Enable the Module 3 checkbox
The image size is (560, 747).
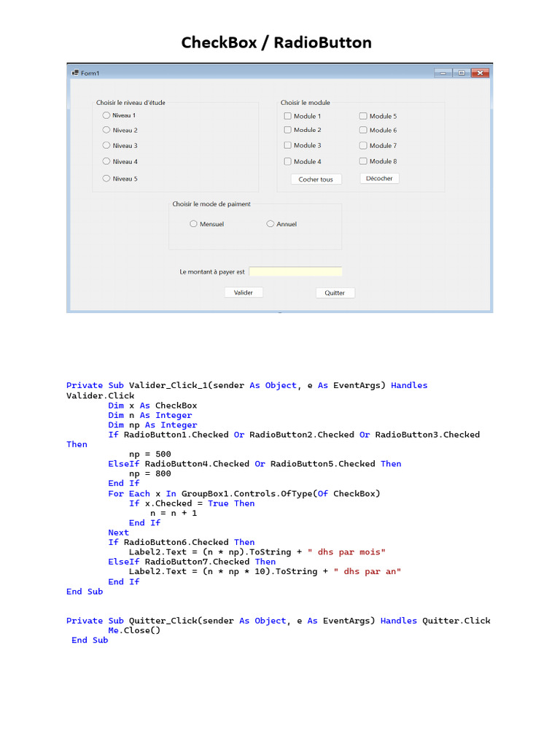click(x=287, y=145)
